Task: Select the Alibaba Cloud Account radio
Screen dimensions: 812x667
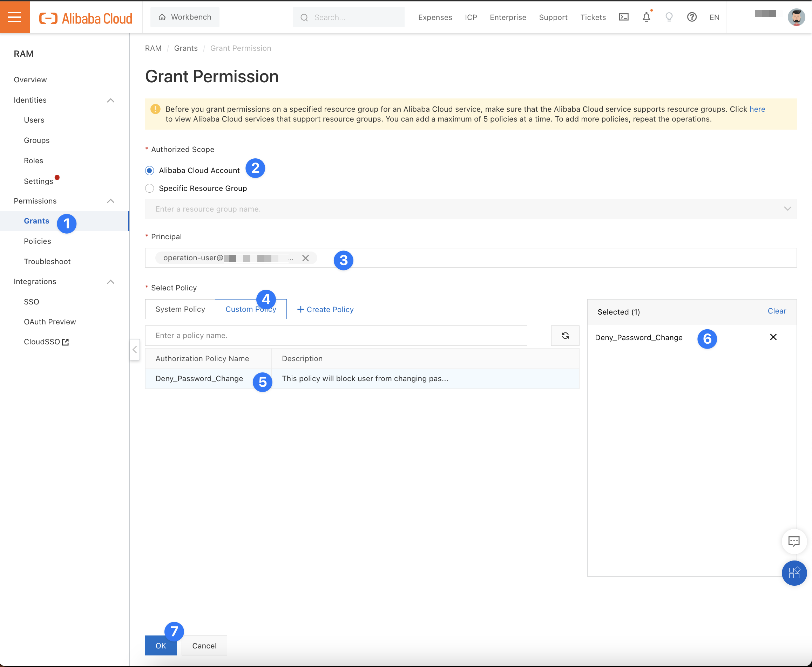Action: tap(150, 171)
